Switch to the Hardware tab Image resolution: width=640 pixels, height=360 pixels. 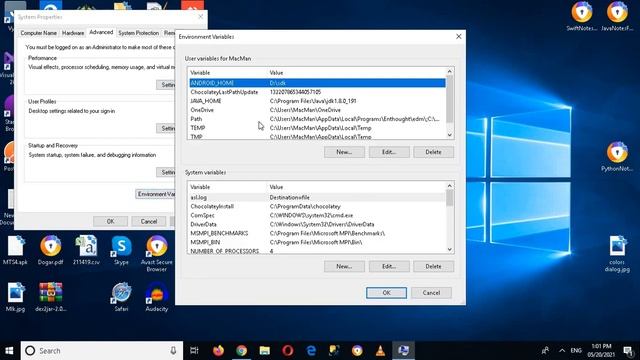point(73,33)
